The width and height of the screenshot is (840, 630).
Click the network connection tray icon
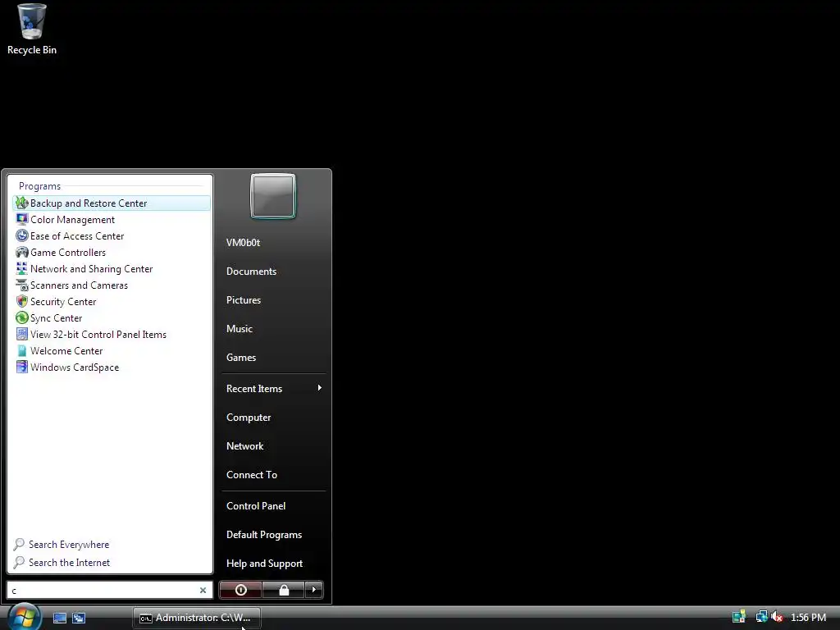[761, 617]
